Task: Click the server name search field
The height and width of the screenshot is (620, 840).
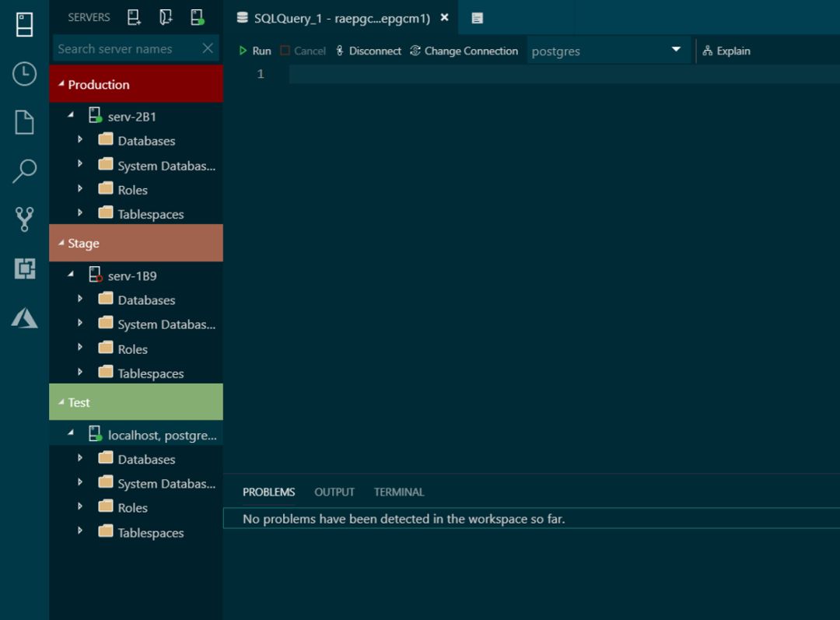Action: point(124,48)
